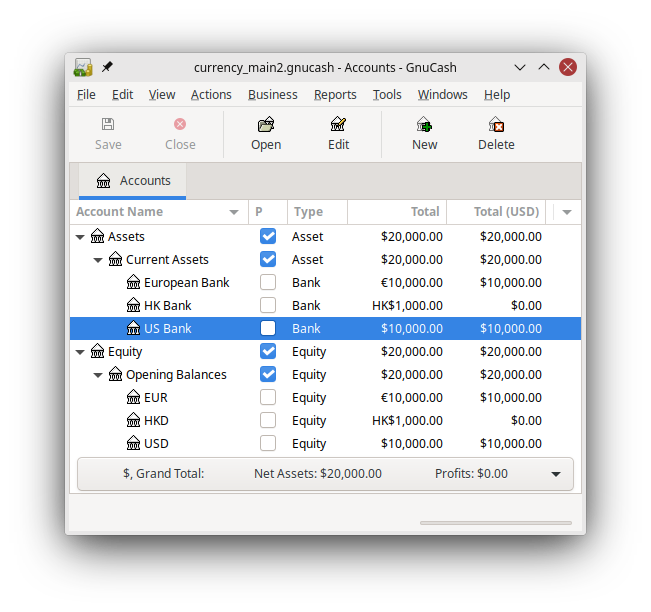
Task: Uncheck the Assets placeholder checkbox
Action: point(267,237)
